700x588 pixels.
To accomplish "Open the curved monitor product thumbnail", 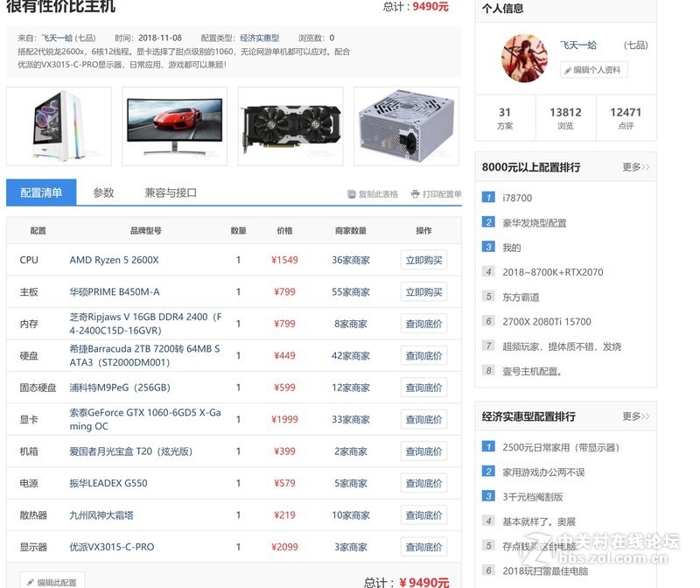I will click(x=174, y=126).
